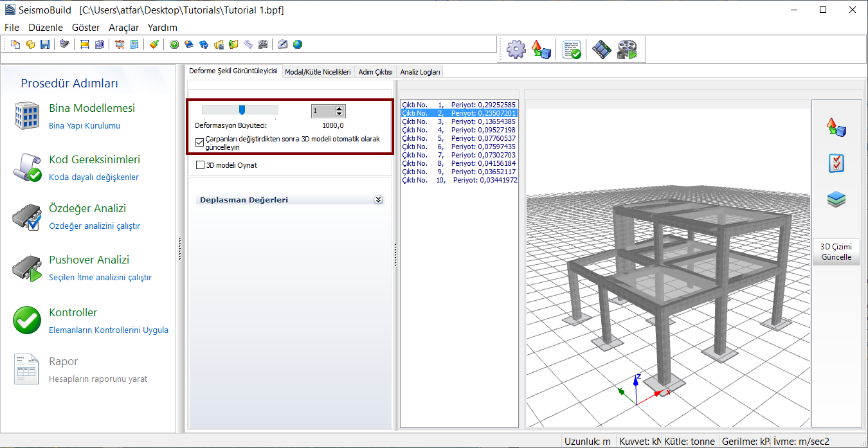This screenshot has height=448, width=868.
Task: Click the globe icon in toolbar
Action: (298, 44)
